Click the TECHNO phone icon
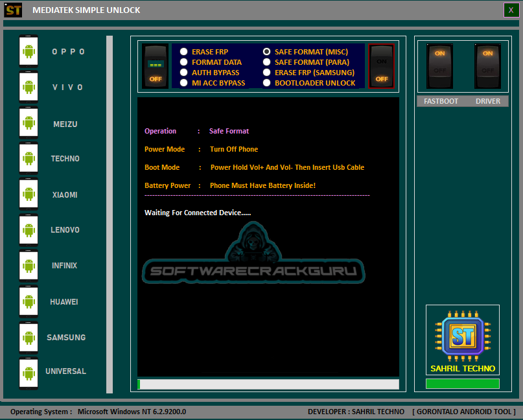Screen dimensions: 523x420 (x=29, y=158)
